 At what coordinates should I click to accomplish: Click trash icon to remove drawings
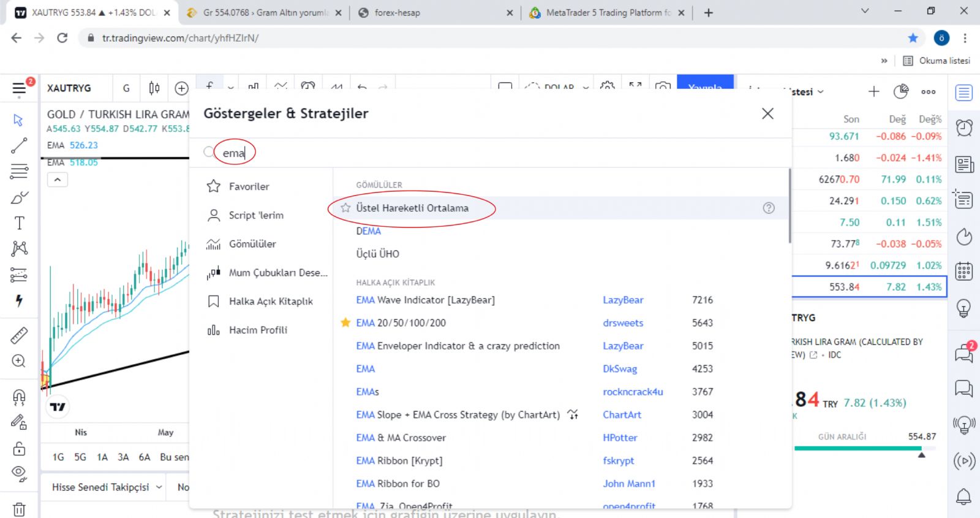[x=19, y=509]
